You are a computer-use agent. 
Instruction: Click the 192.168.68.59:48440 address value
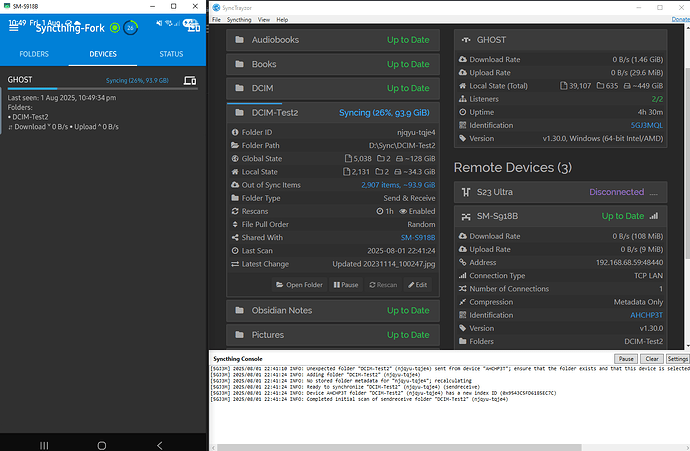click(x=629, y=262)
